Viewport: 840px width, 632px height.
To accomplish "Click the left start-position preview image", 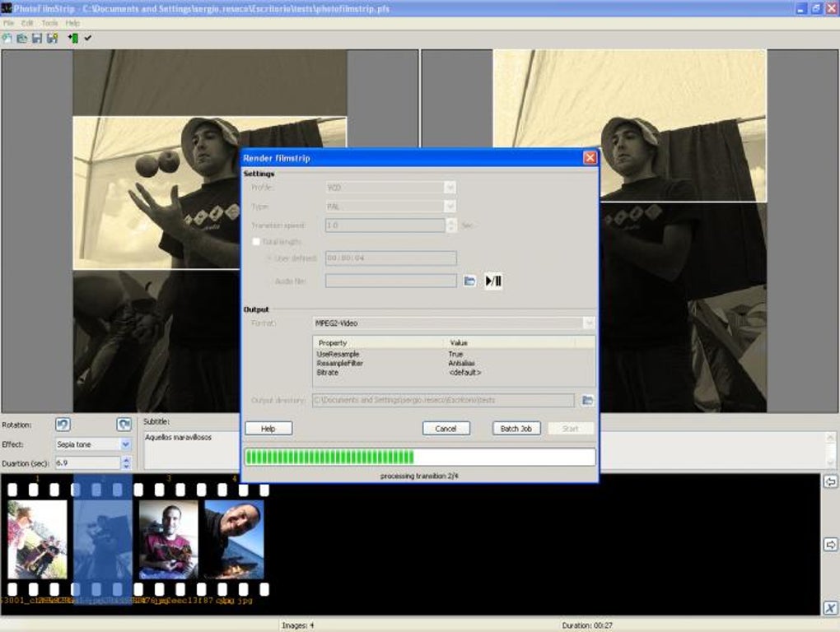I will [209, 230].
